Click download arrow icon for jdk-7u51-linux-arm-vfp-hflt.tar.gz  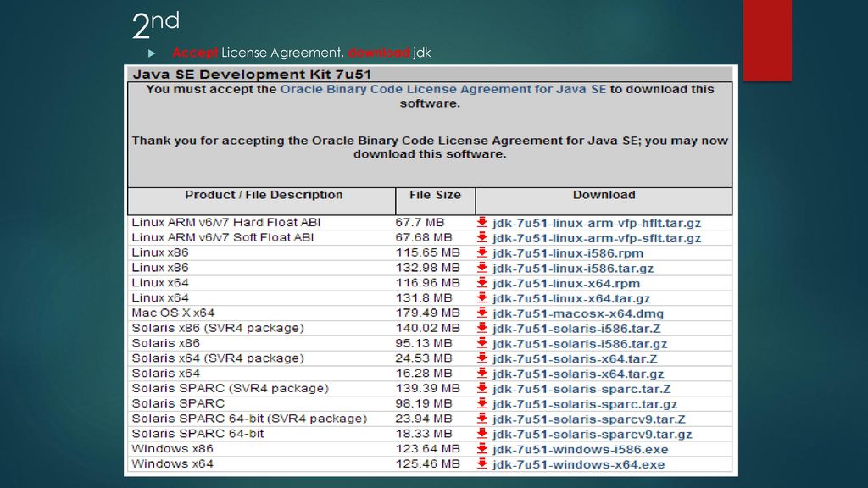pos(482,223)
